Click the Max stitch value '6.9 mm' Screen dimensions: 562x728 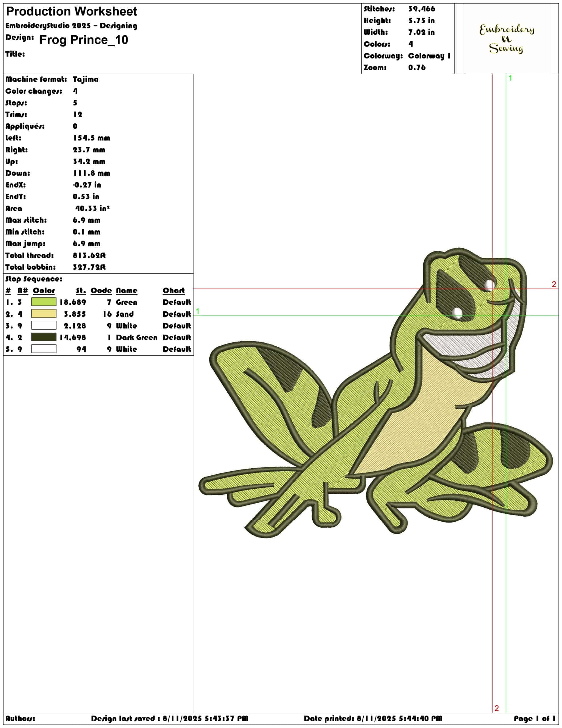(x=87, y=220)
